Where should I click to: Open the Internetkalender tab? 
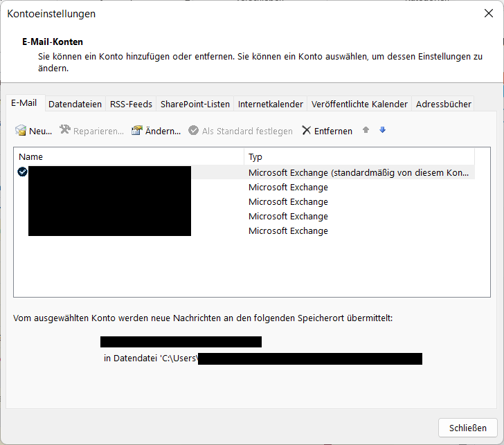click(270, 104)
